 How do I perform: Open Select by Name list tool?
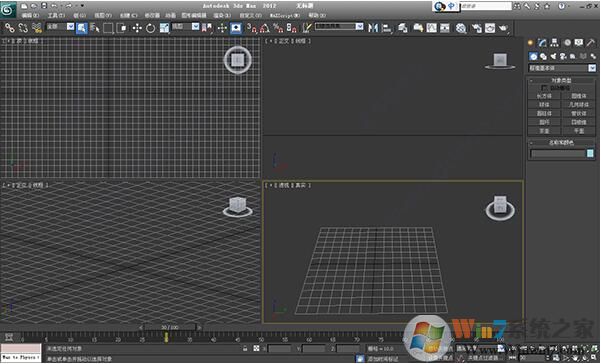click(95, 28)
